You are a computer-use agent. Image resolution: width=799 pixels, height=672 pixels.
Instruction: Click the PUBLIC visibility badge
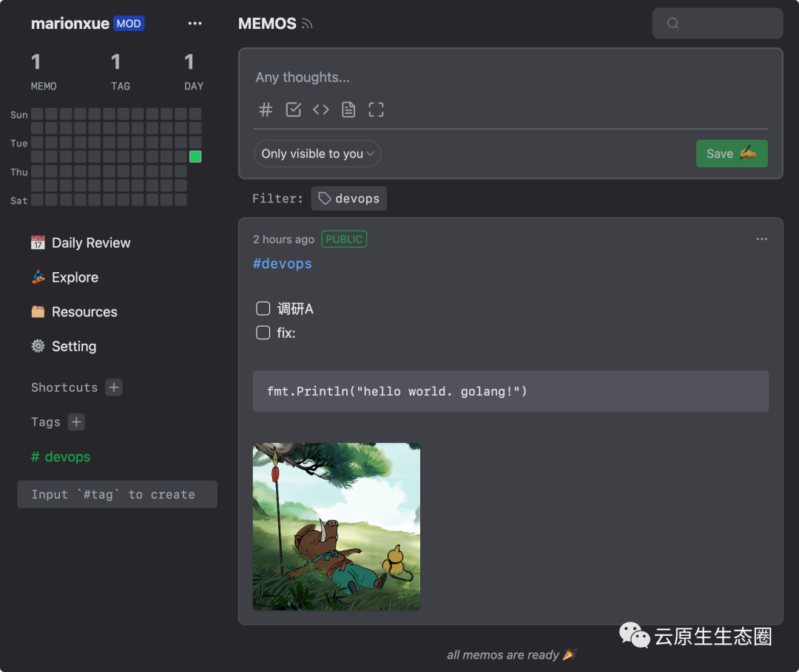344,240
